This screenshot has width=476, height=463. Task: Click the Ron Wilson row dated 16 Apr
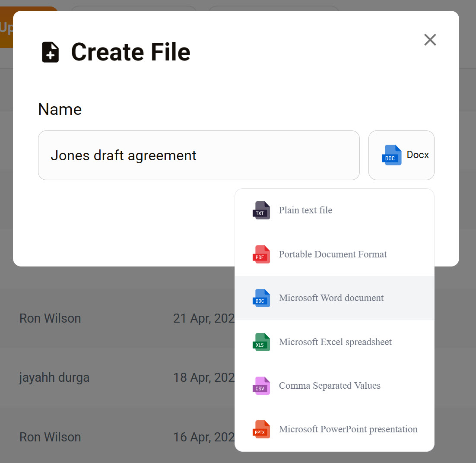[50, 437]
